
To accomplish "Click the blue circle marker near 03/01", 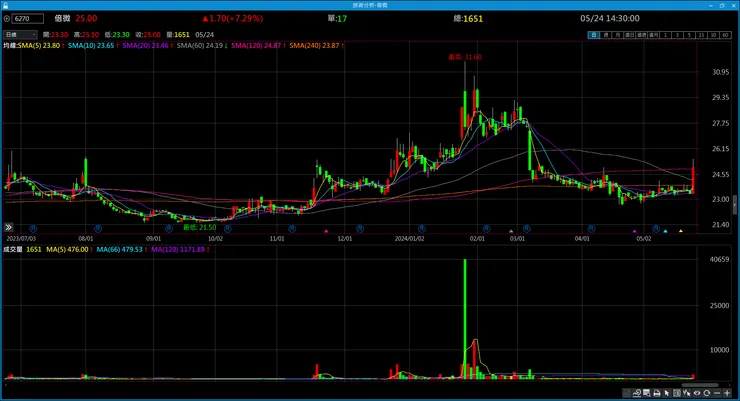I will click(527, 228).
